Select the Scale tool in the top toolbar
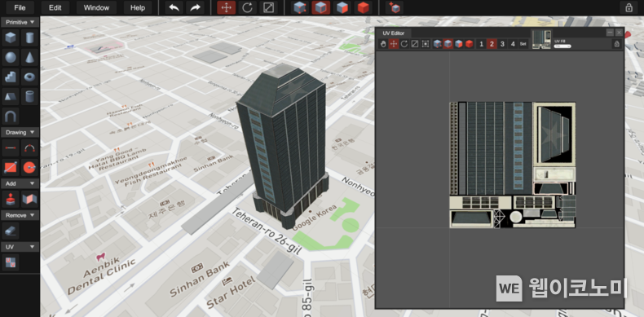644x317 pixels. coord(268,8)
